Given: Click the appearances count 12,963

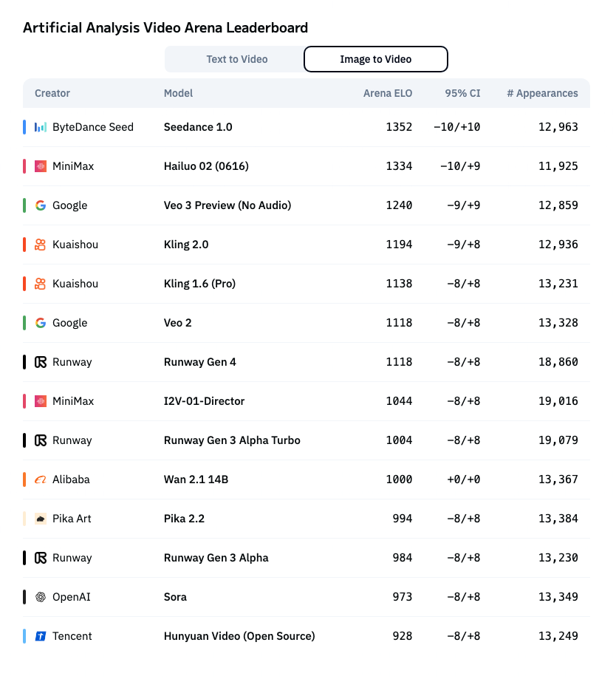Looking at the screenshot, I should point(558,127).
